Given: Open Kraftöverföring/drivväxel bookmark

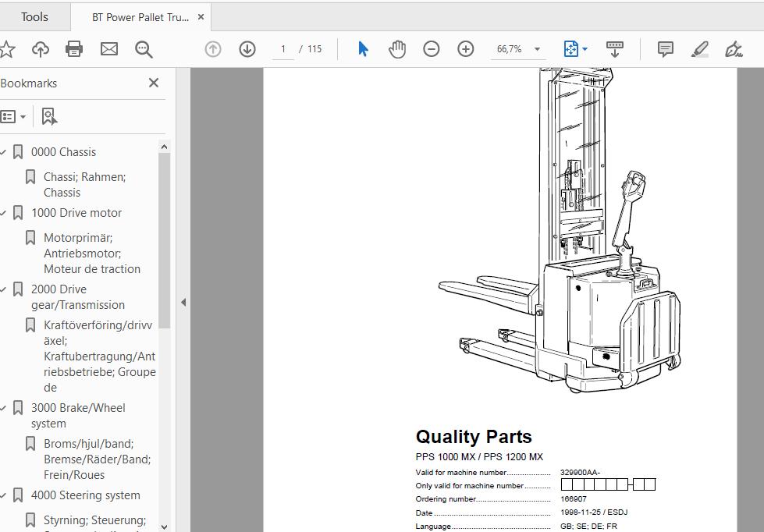Looking at the screenshot, I should pos(99,356).
